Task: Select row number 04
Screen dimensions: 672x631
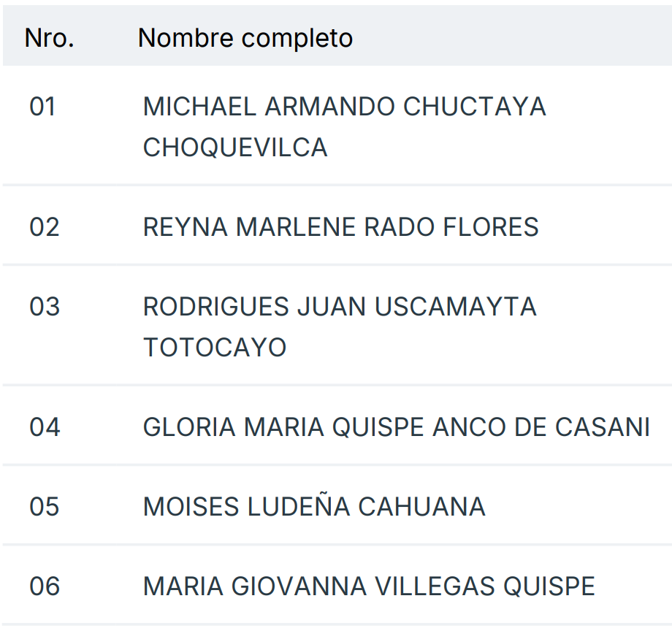Action: coord(44,427)
